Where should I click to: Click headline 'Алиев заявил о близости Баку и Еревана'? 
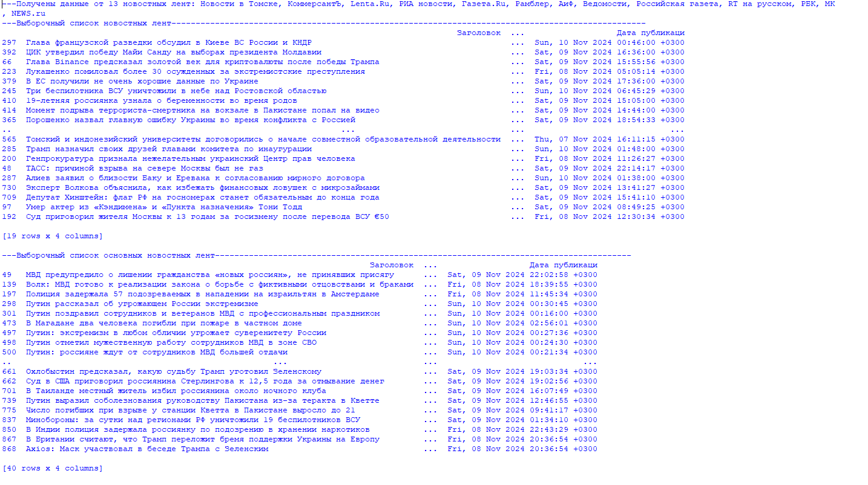click(x=196, y=178)
